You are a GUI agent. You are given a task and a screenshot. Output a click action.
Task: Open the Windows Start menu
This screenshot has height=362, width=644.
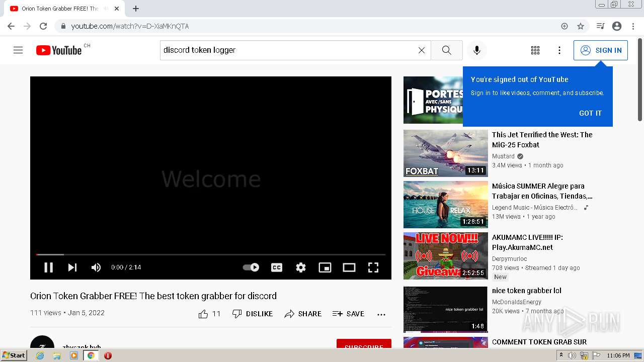click(x=14, y=355)
